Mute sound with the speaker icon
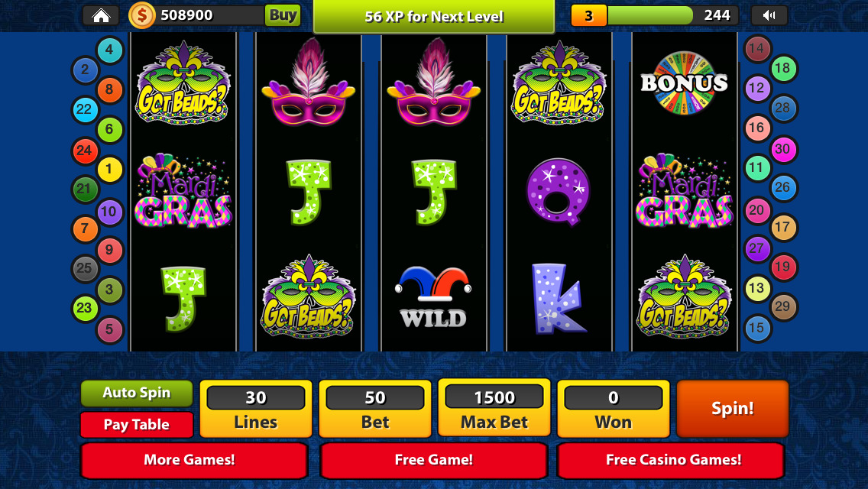This screenshot has height=489, width=868. tap(769, 15)
